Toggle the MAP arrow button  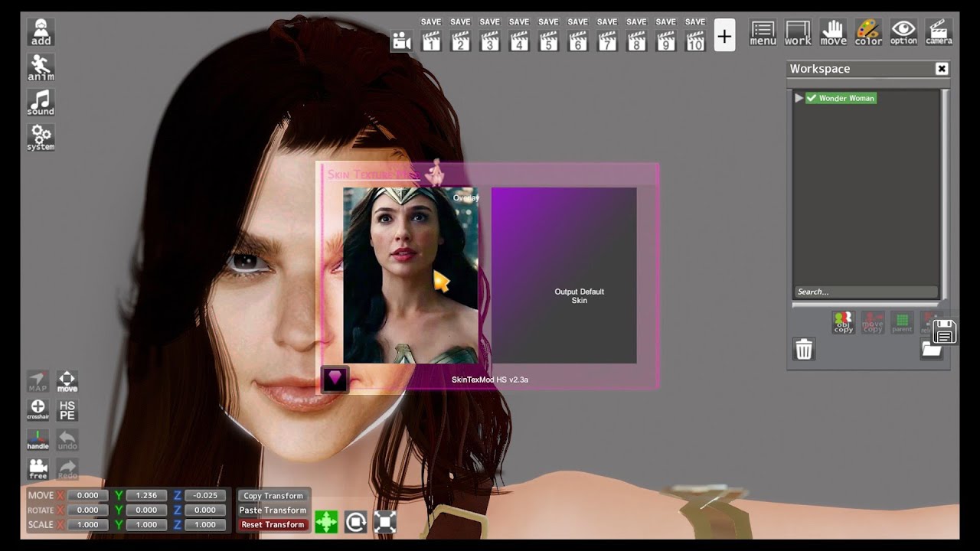pyautogui.click(x=38, y=381)
